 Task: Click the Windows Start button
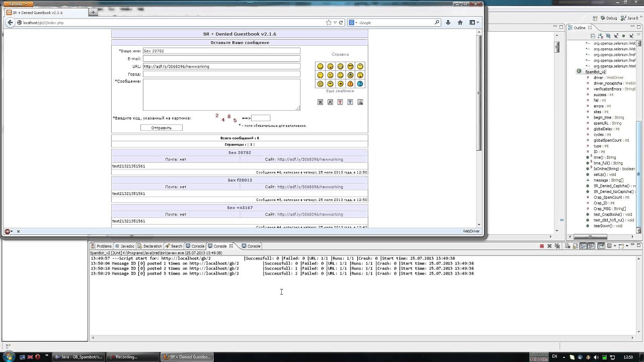[x=9, y=356]
